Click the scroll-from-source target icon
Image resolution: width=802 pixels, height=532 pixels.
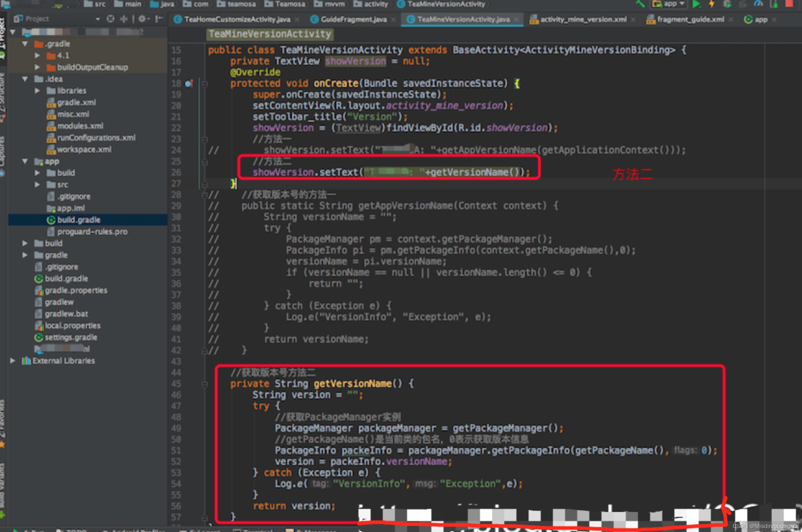click(110, 19)
